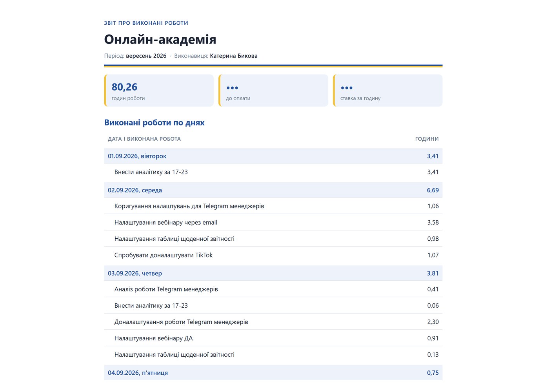Click "Внести аналітику за 17-23" under 01.09.2026
The height and width of the screenshot is (392, 549).
151,172
